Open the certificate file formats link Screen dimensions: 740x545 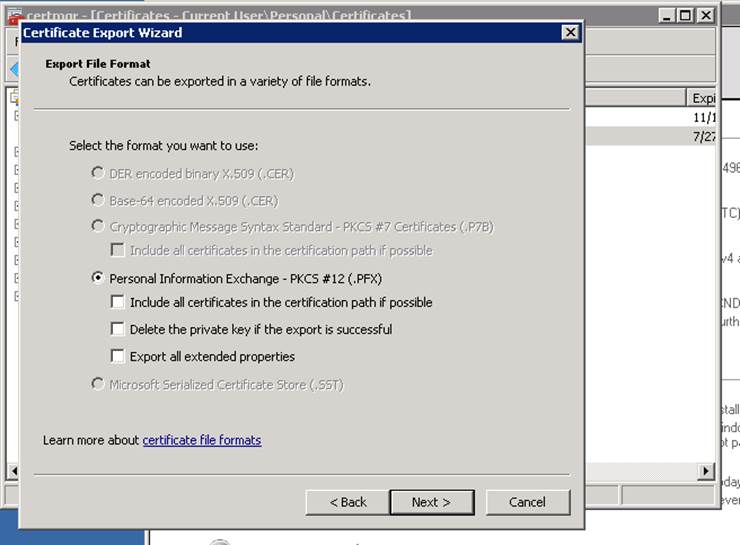point(202,440)
